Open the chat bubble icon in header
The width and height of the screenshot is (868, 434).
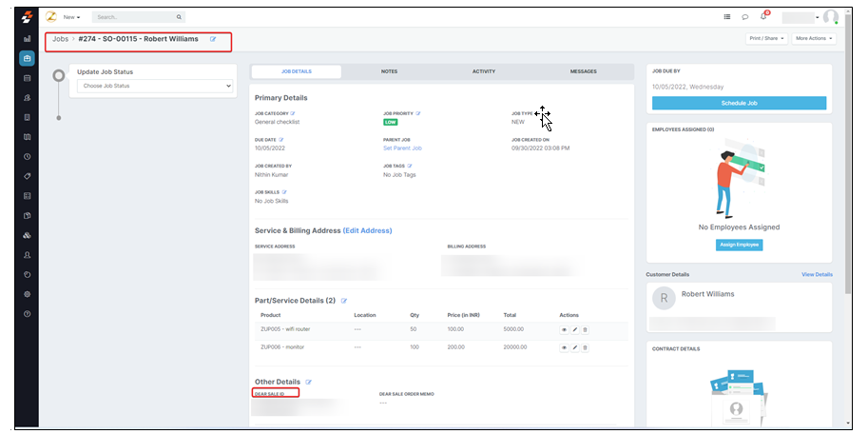pyautogui.click(x=745, y=17)
